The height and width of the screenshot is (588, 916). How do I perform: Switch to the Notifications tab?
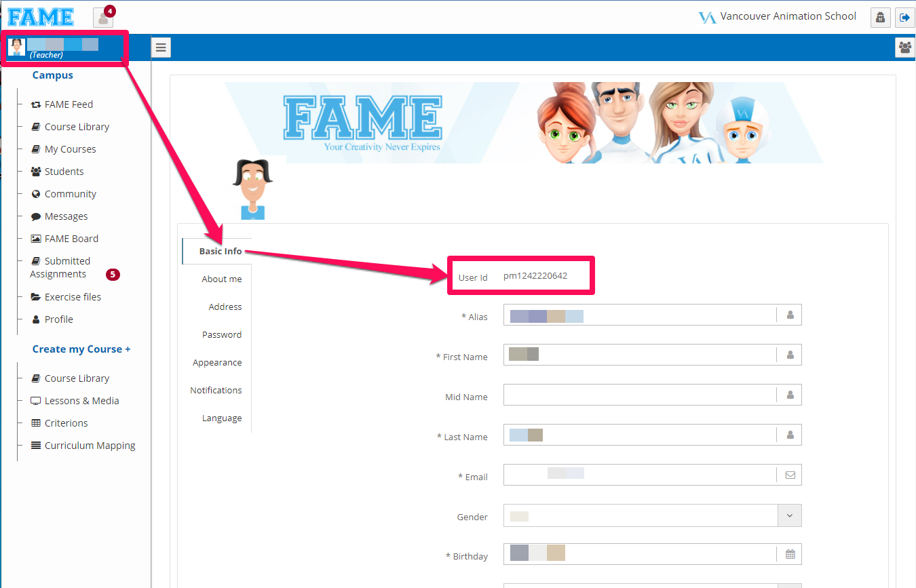216,390
